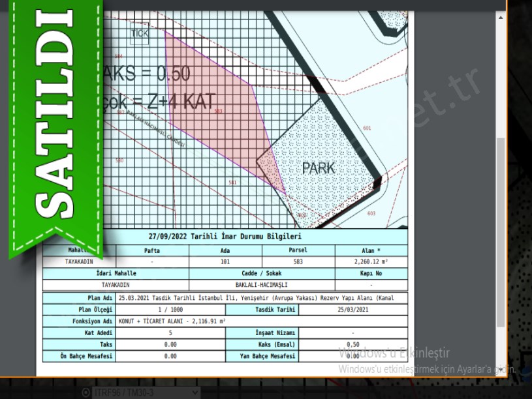Click parcel number 581 on map
532x399 pixels.
coord(232,182)
